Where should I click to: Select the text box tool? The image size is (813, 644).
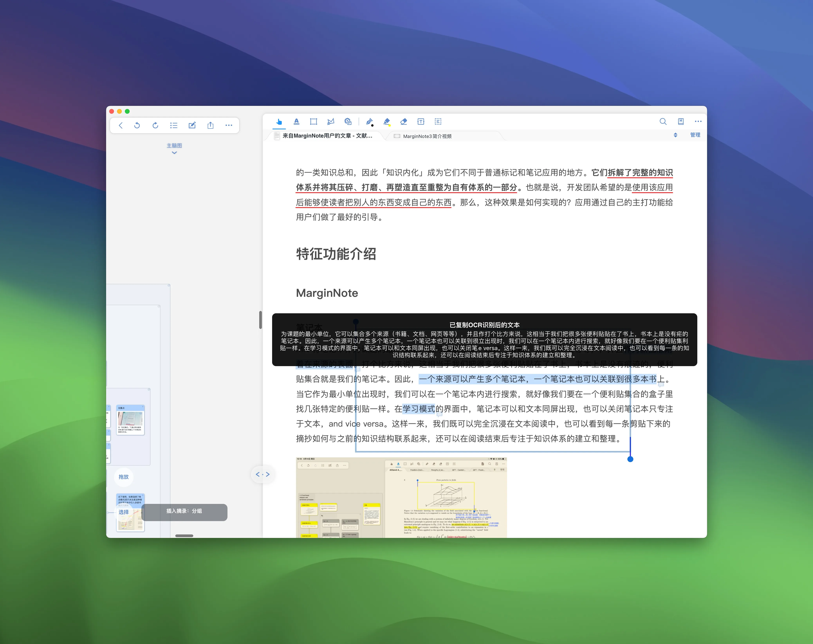pos(420,121)
